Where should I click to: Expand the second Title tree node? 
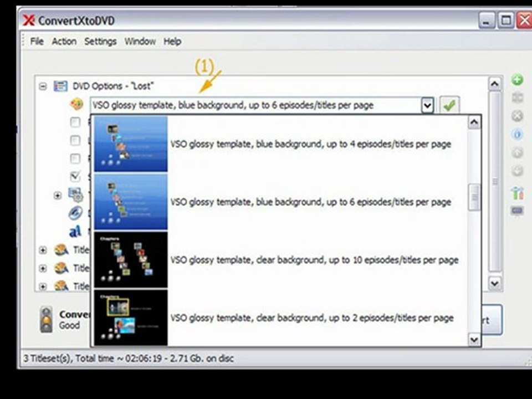click(43, 268)
